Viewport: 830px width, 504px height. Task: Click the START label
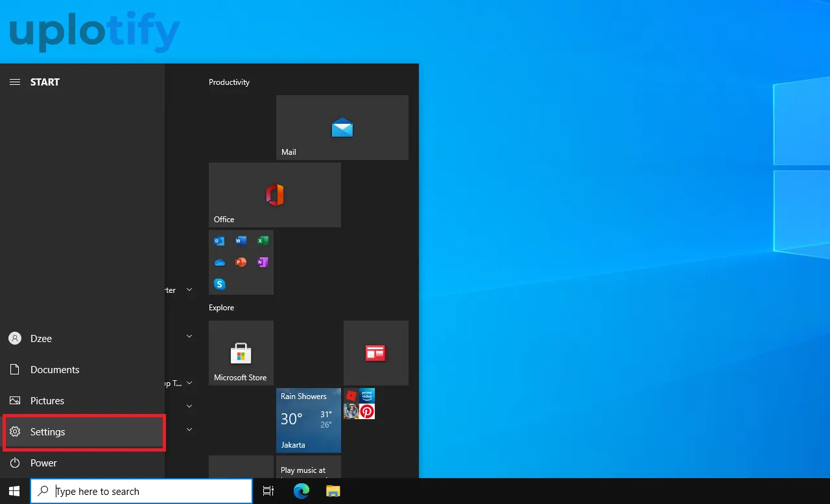pos(45,82)
